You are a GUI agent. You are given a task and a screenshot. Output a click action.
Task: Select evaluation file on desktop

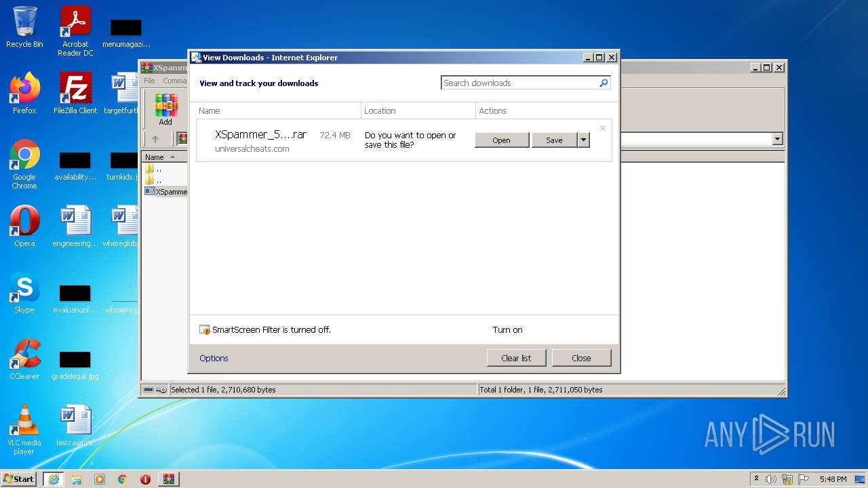75,298
